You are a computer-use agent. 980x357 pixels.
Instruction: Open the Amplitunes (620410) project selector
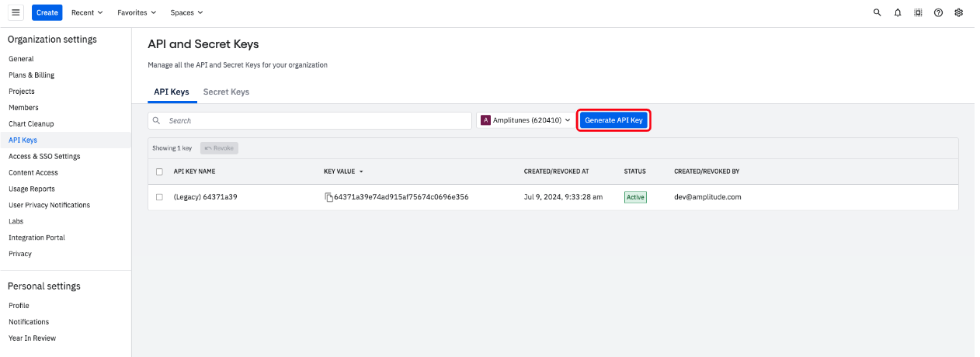pos(526,120)
